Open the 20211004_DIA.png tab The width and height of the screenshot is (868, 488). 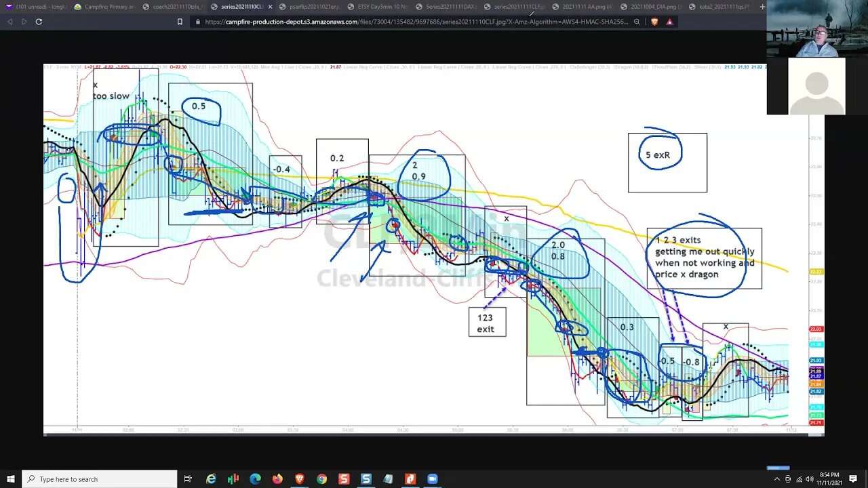652,7
